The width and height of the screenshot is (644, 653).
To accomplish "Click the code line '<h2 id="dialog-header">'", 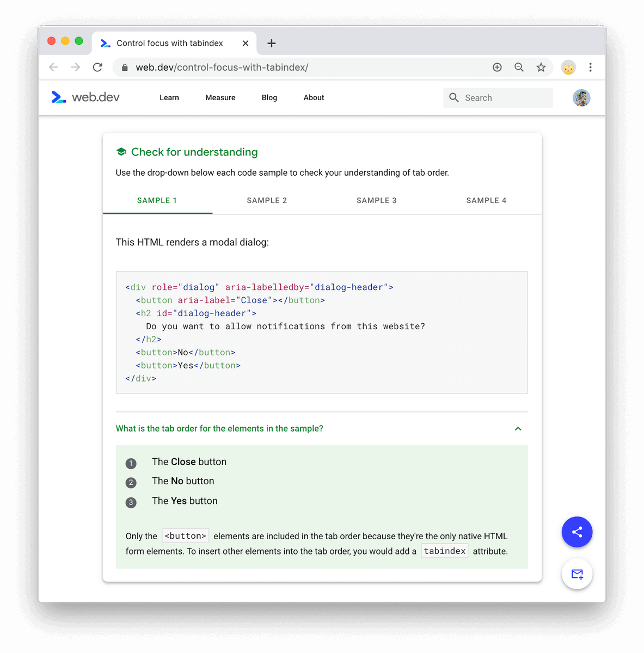I will click(x=196, y=313).
